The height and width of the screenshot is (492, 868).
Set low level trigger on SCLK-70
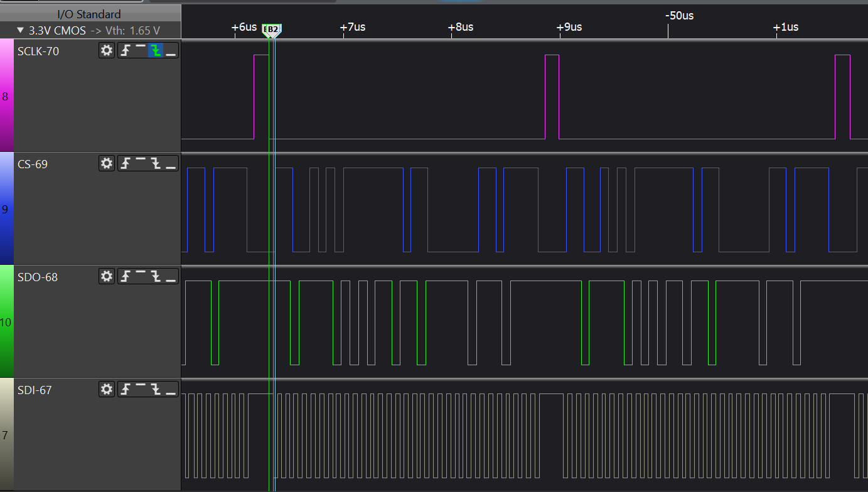point(170,51)
